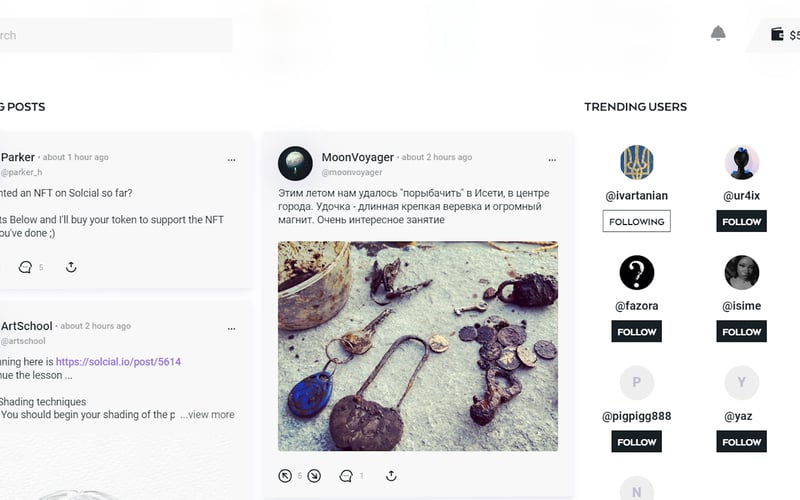
Task: Open more options on MoonVoyager's post
Action: click(552, 160)
